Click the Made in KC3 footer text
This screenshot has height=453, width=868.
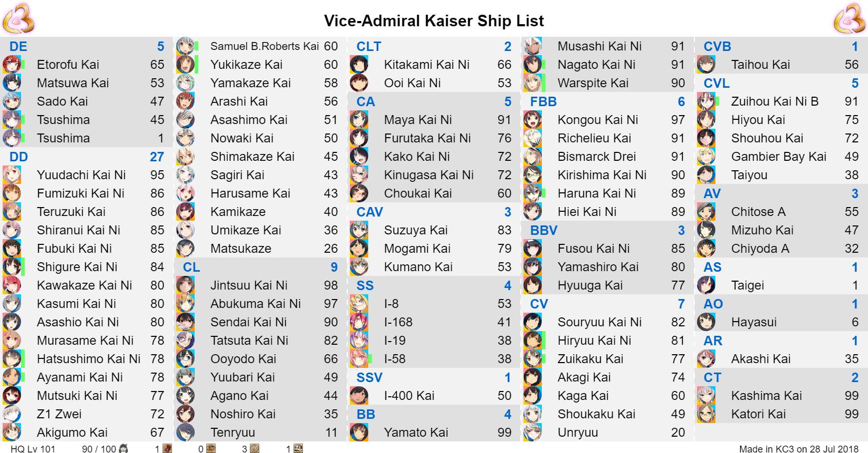799,449
